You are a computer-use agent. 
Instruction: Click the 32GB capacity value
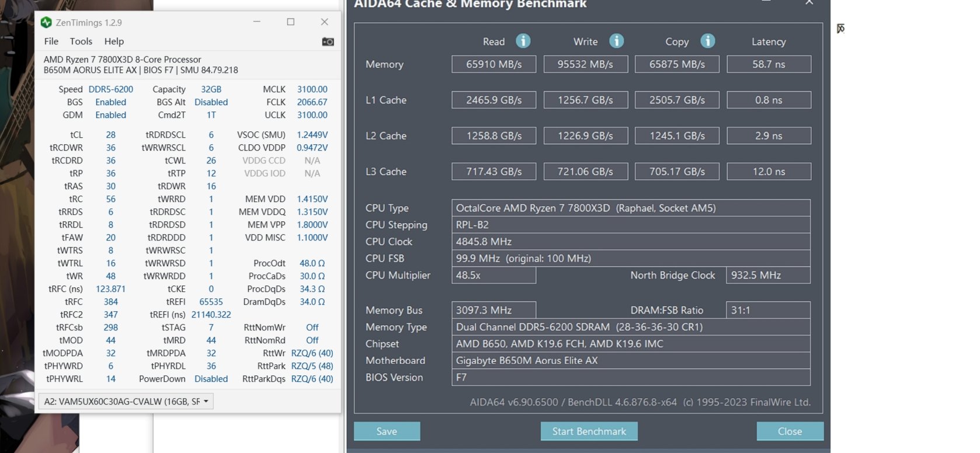click(x=211, y=89)
